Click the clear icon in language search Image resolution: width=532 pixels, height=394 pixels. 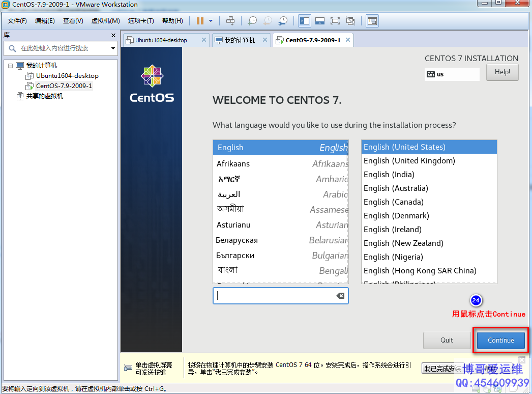pos(340,296)
